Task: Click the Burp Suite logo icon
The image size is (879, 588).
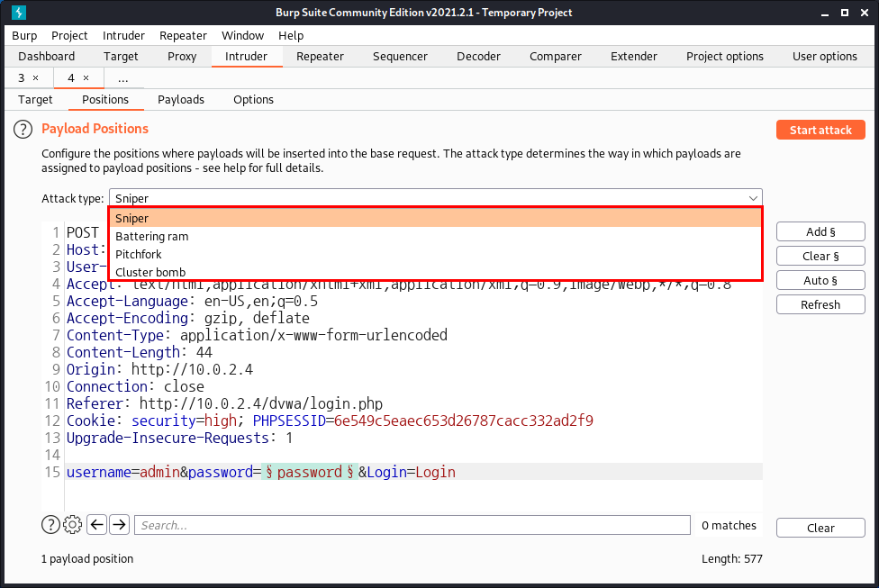Action: 19,13
